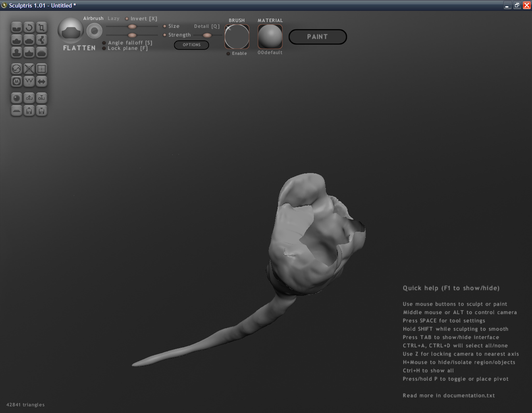Click the BRUSH texture preview circle

click(237, 37)
